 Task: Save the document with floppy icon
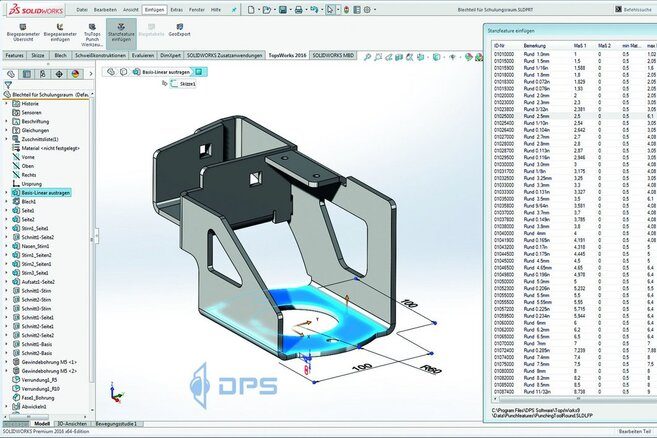[283, 9]
